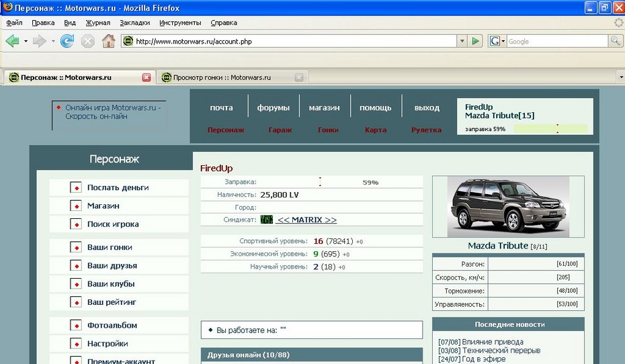Image resolution: width=625 pixels, height=364 pixels.
Task: Click the Ваши друзья sidebar bullet icon
Action: [x=76, y=265]
